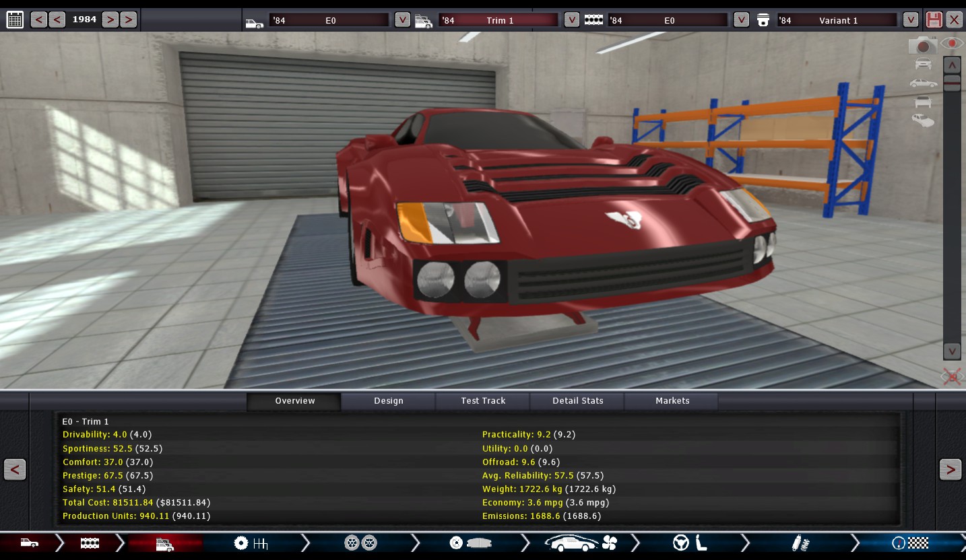This screenshot has height=560, width=966.
Task: Switch to the Design tab
Action: pyautogui.click(x=389, y=401)
